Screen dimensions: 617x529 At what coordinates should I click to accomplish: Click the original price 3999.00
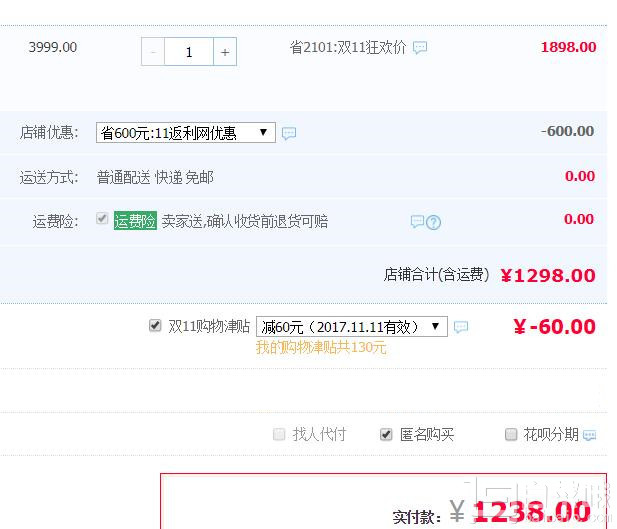pyautogui.click(x=53, y=47)
